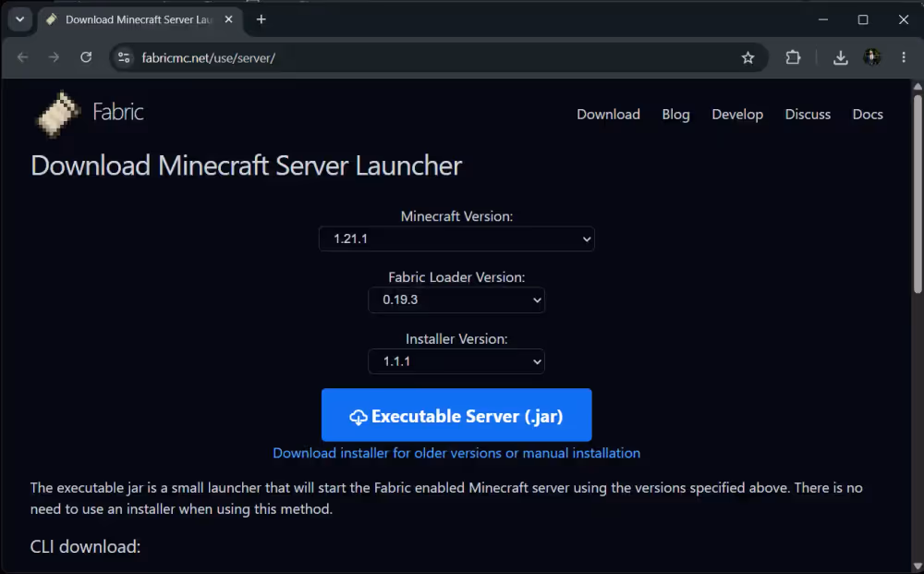
Task: Open the browser Downloads icon
Action: [x=840, y=57]
